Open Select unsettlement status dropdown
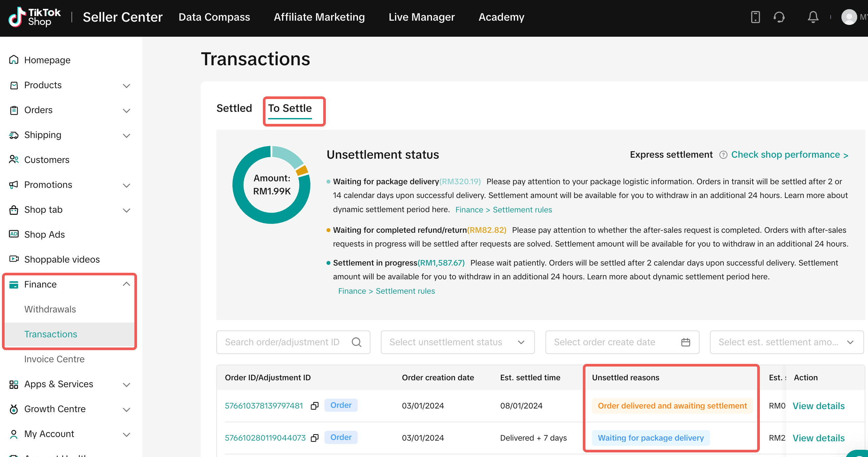The image size is (868, 457). point(457,342)
